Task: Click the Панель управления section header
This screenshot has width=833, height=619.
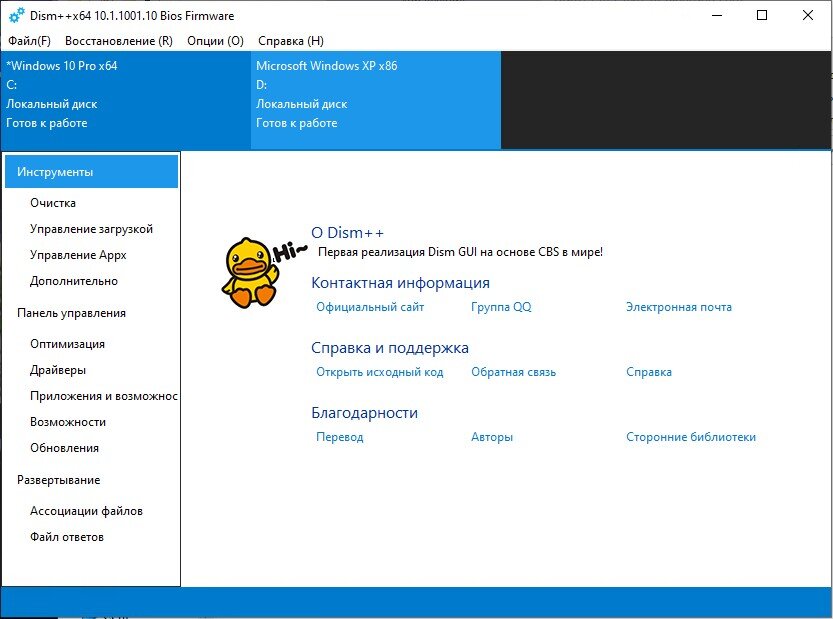Action: coord(71,313)
